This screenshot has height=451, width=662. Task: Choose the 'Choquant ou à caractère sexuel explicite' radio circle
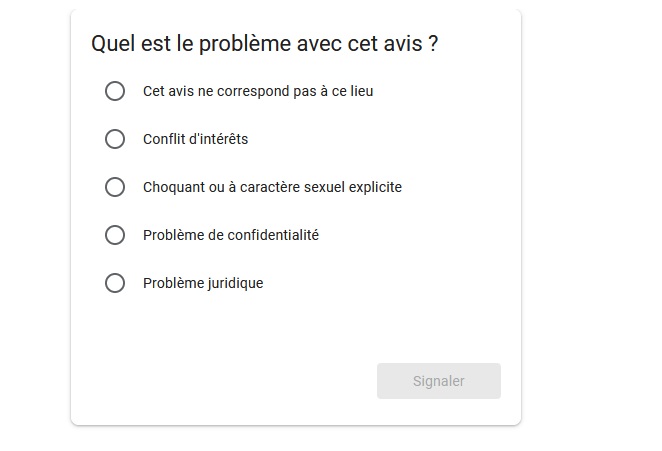pos(115,187)
